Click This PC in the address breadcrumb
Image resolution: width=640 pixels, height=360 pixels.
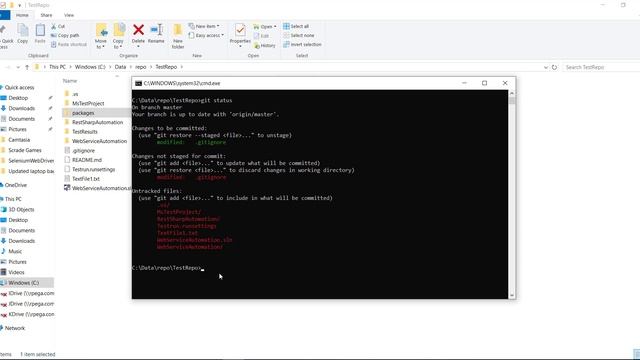coord(57,67)
